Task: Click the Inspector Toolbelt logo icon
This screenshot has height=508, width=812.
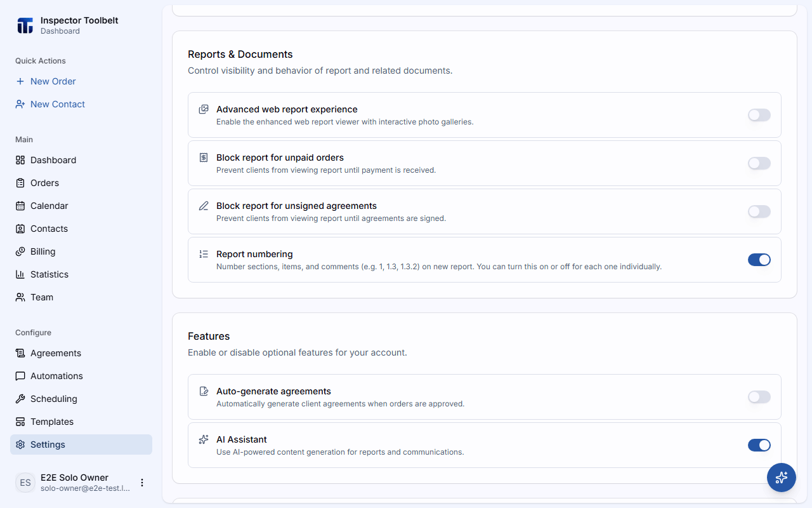Action: click(25, 25)
